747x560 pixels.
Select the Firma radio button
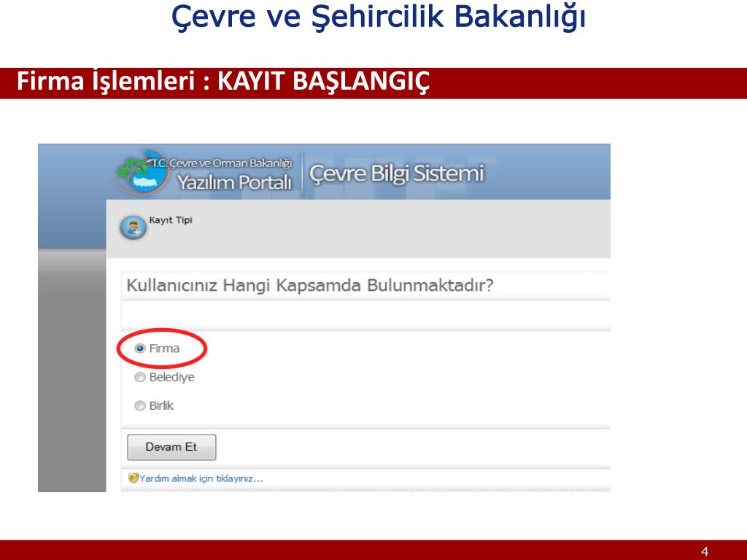click(139, 349)
